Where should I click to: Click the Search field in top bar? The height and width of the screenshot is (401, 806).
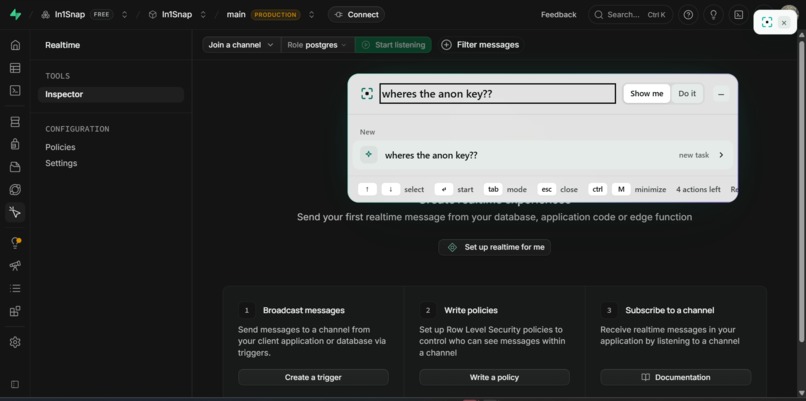[630, 15]
